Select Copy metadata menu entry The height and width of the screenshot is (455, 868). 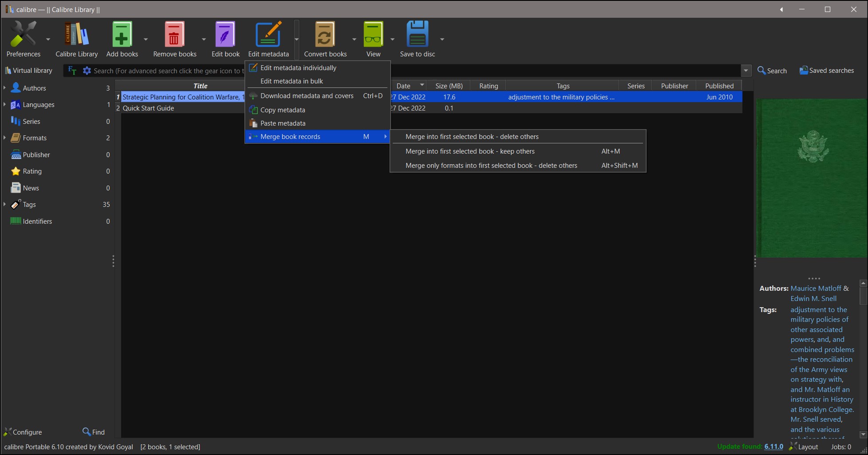(x=318, y=110)
